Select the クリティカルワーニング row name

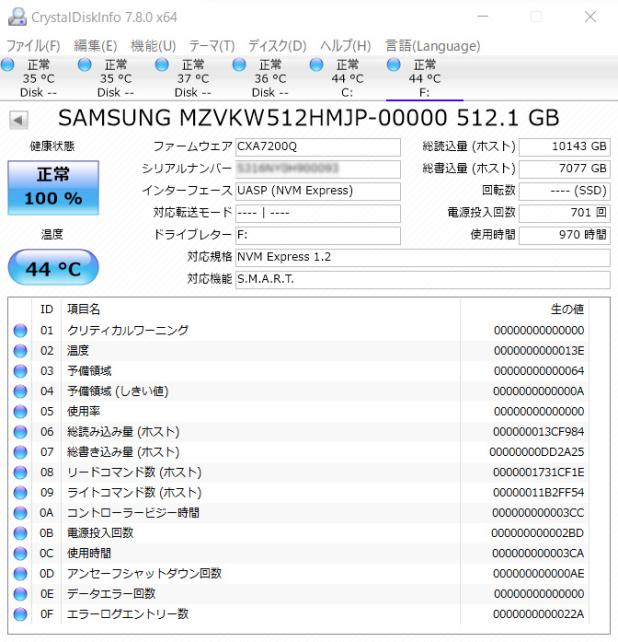pos(128,330)
